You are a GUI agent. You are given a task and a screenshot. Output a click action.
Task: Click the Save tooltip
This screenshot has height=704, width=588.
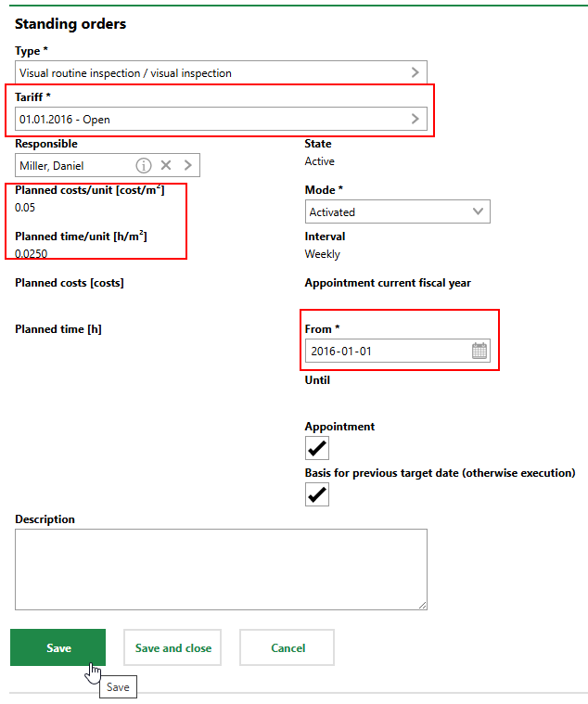pyautogui.click(x=118, y=687)
